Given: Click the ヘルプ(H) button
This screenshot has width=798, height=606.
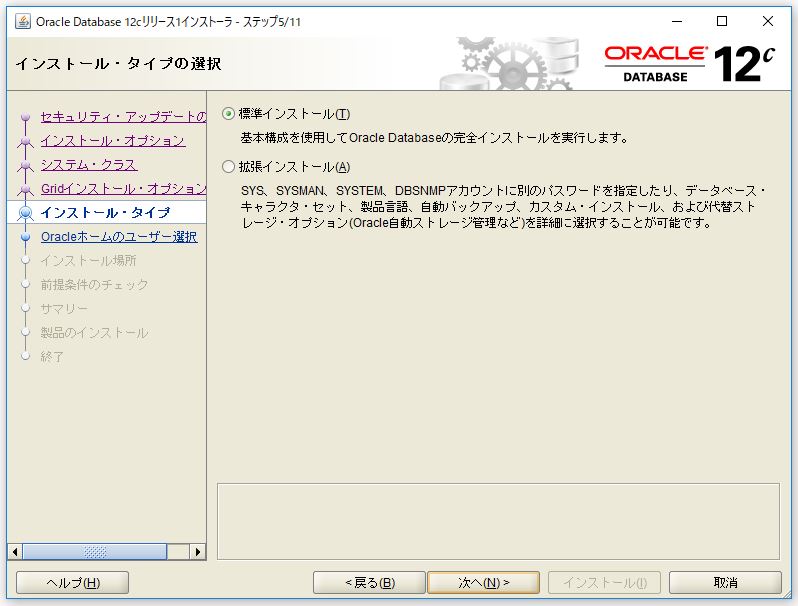Looking at the screenshot, I should click(72, 583).
